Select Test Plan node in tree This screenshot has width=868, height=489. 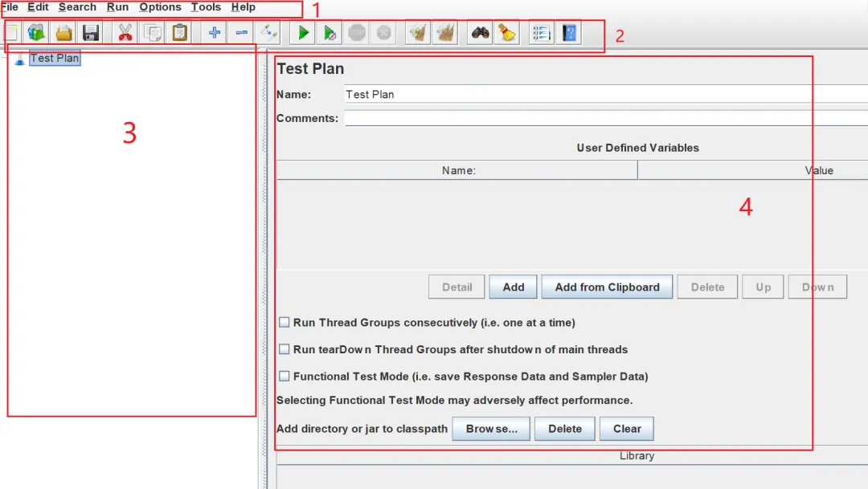click(55, 58)
